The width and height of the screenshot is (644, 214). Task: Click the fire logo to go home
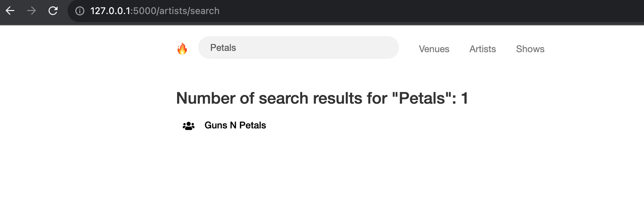click(182, 48)
